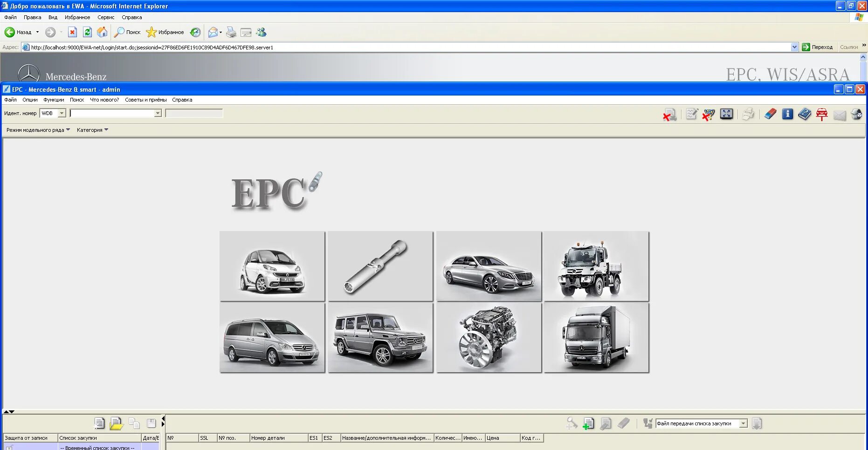This screenshot has width=868, height=450.
Task: Click the envelope mail icon
Action: tap(840, 115)
